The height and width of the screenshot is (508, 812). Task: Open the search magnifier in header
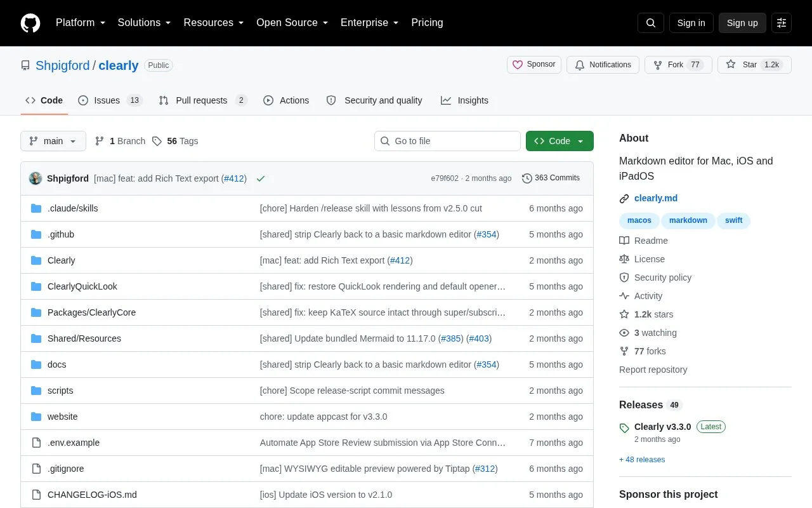point(651,23)
